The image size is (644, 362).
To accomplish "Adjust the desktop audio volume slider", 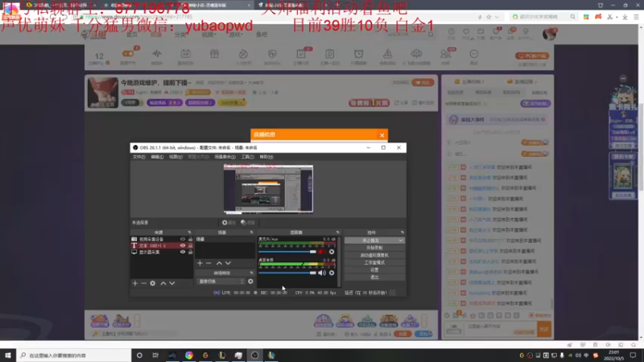I will click(287, 273).
